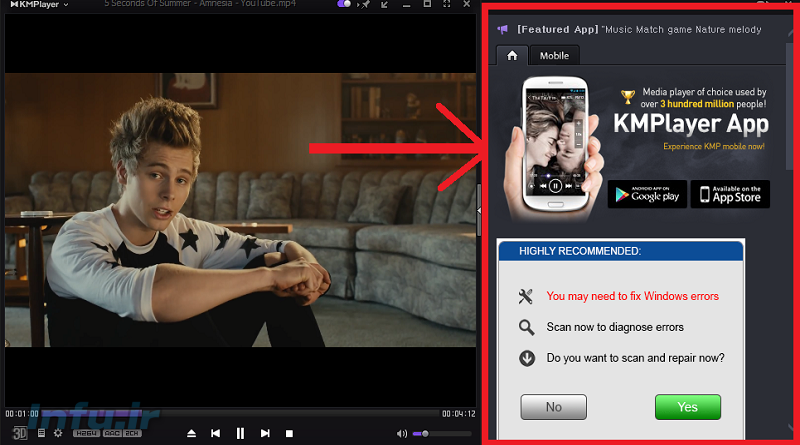Screen dimensions: 800x445
Task: Click the Yes button in the ad
Action: click(687, 407)
